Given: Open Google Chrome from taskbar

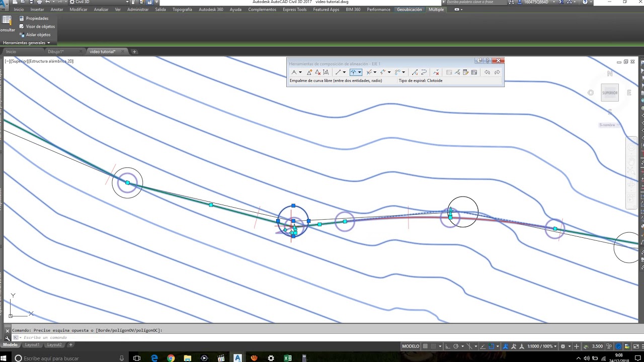Looking at the screenshot, I should coord(171,358).
